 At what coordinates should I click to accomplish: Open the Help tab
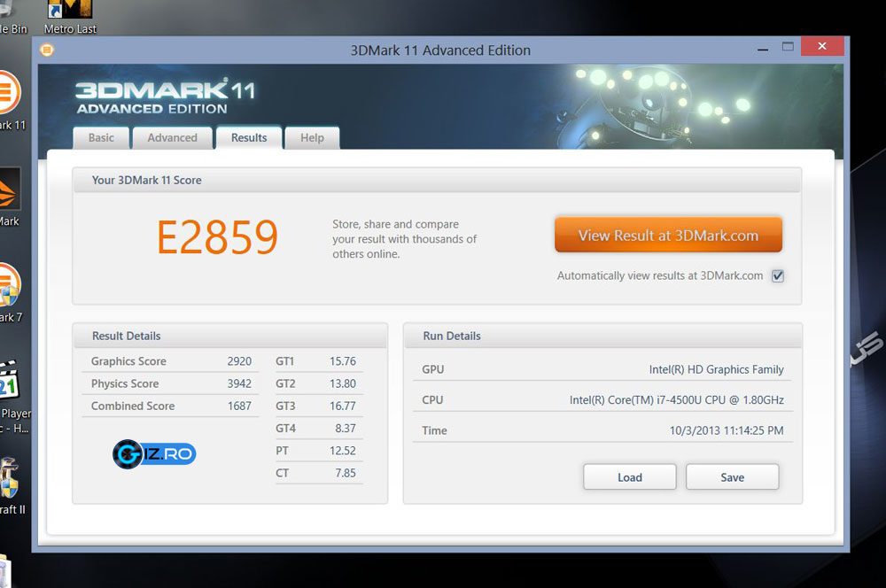pos(312,138)
